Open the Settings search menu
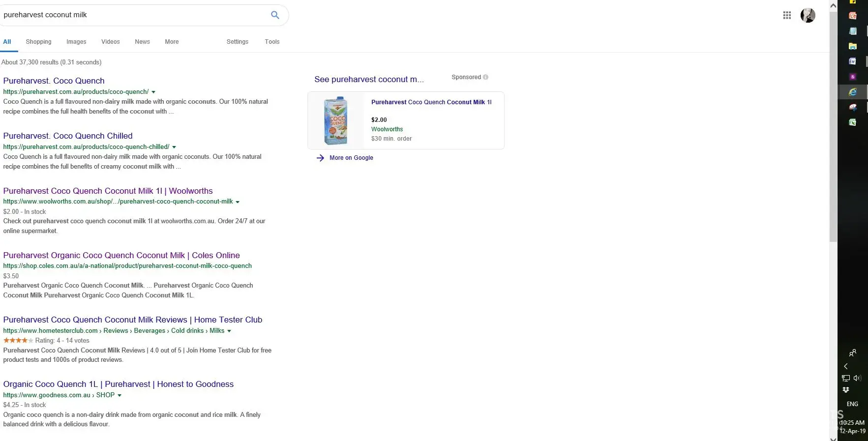 tap(238, 42)
